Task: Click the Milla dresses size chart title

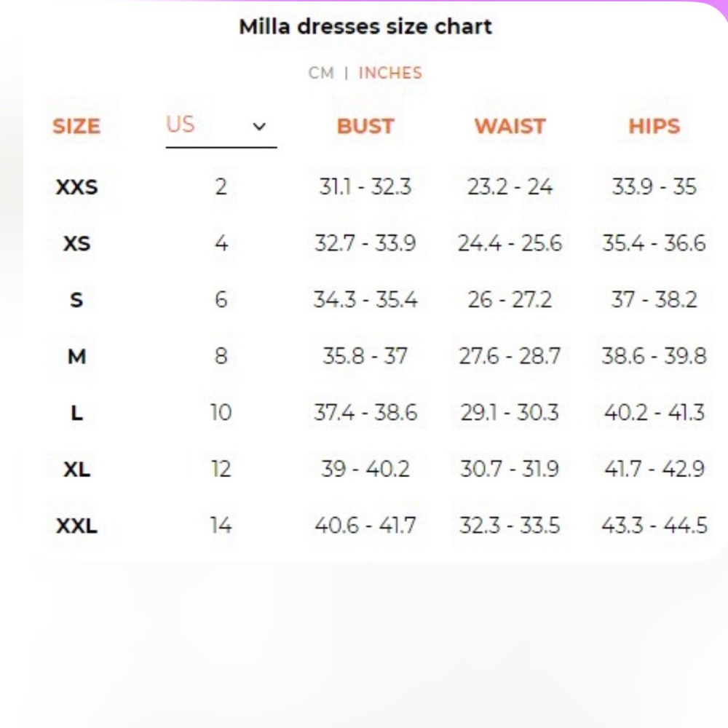Action: (365, 27)
